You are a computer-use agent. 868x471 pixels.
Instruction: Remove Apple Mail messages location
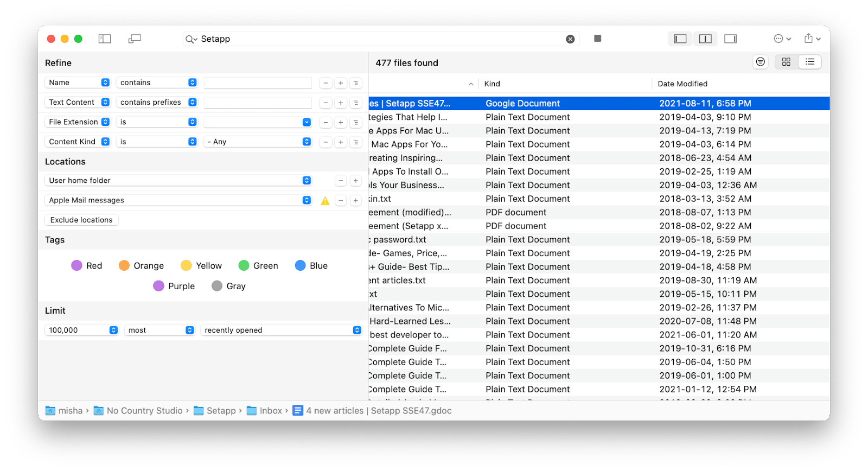click(341, 201)
